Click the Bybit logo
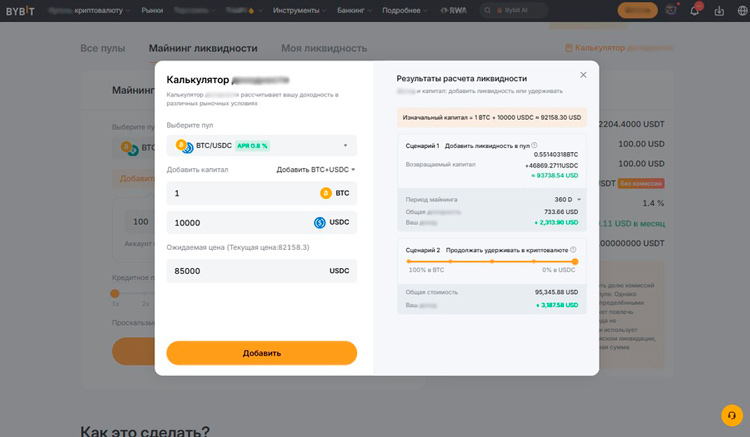 (20, 11)
